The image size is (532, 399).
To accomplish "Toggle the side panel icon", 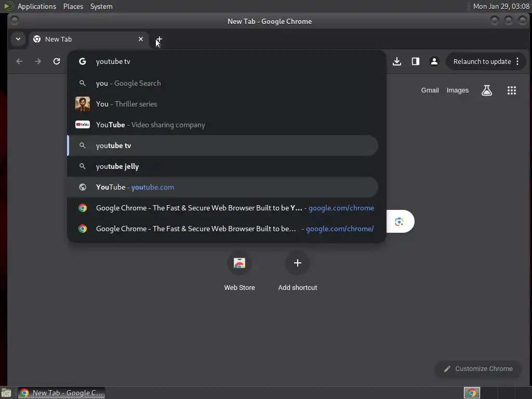I will pyautogui.click(x=416, y=61).
